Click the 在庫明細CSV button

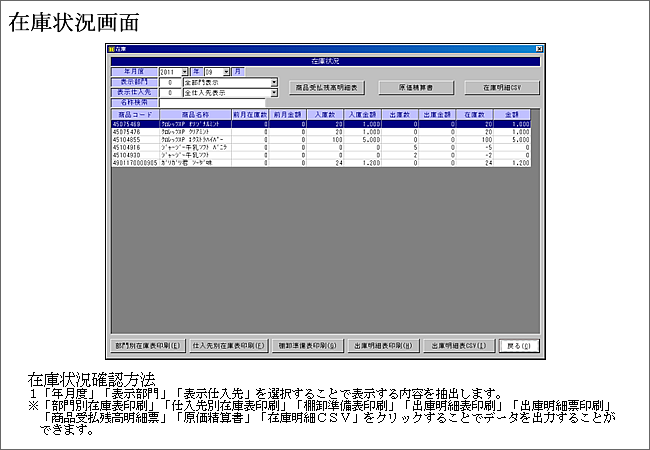click(x=503, y=87)
